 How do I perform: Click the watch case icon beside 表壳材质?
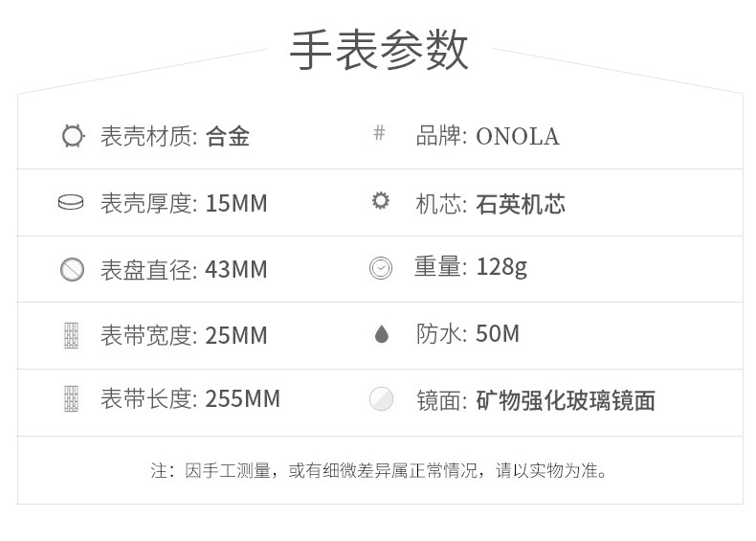pyautogui.click(x=73, y=136)
